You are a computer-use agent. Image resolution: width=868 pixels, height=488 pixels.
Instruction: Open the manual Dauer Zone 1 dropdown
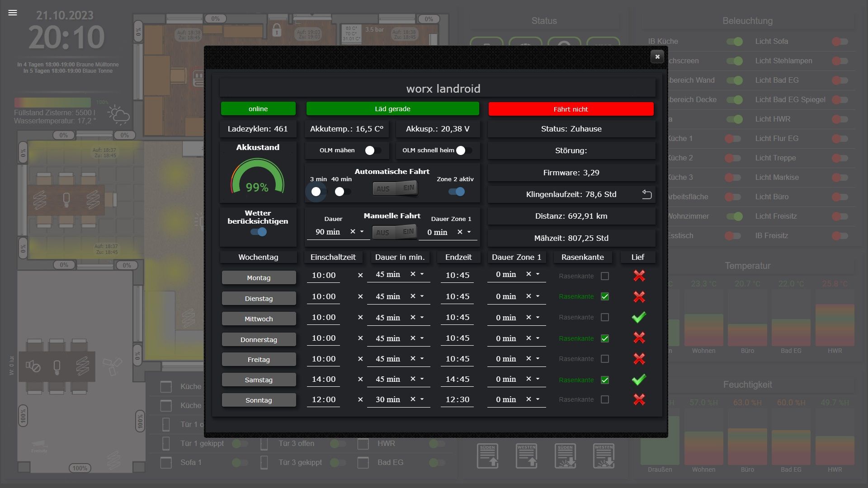(x=469, y=232)
